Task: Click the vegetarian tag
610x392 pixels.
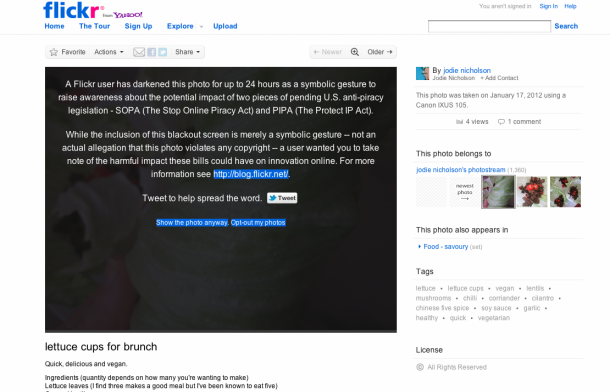Action: coord(494,318)
